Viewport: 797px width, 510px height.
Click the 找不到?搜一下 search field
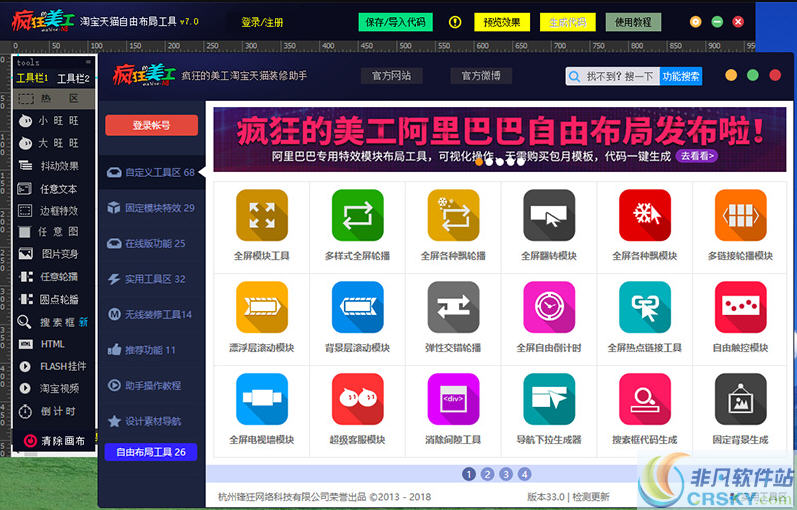[x=612, y=76]
